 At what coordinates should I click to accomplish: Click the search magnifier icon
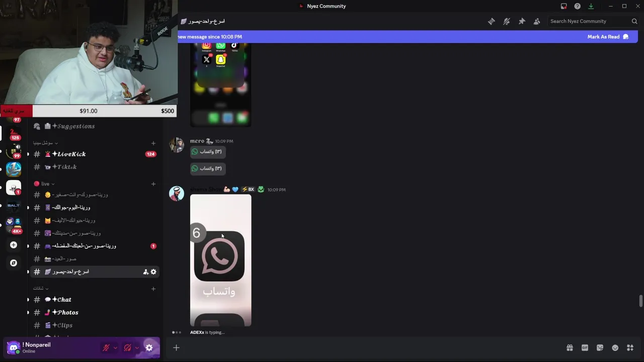(x=634, y=21)
